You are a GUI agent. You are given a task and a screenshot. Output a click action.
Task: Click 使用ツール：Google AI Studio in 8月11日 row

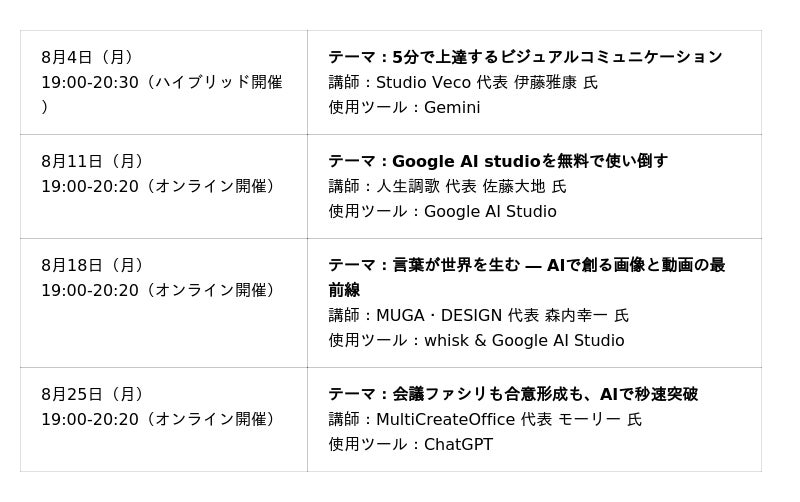coord(442,211)
